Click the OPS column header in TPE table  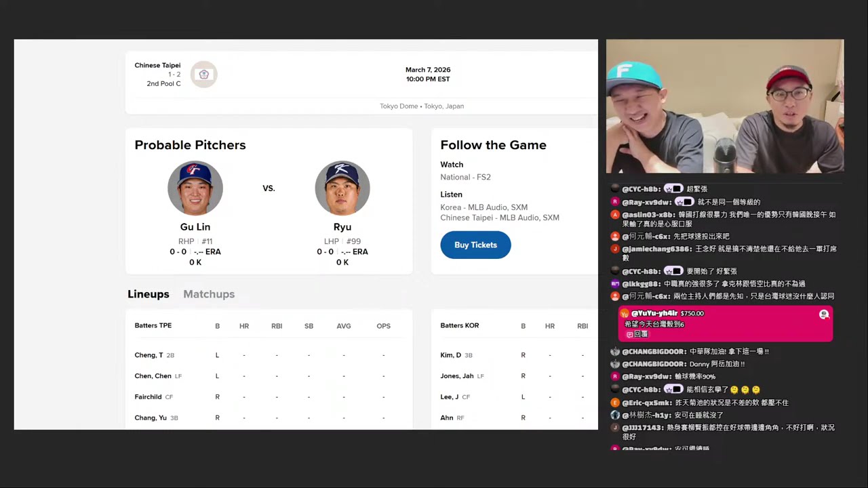click(x=384, y=326)
